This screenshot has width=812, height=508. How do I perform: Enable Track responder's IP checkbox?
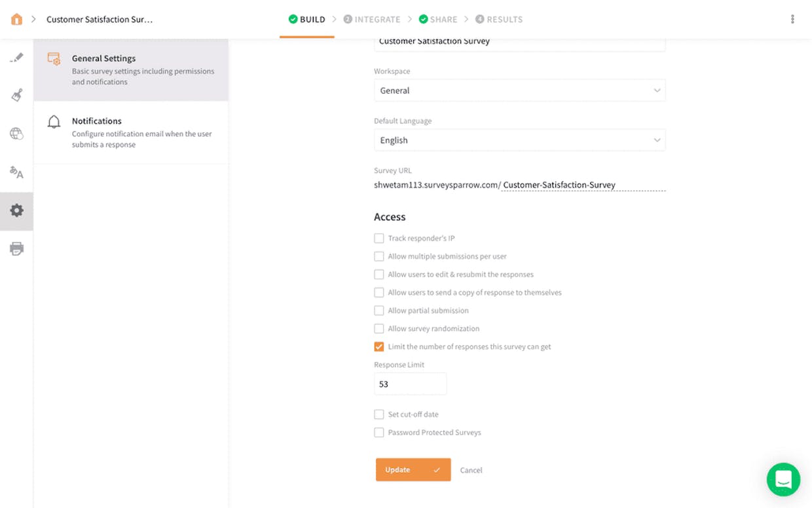tap(379, 239)
